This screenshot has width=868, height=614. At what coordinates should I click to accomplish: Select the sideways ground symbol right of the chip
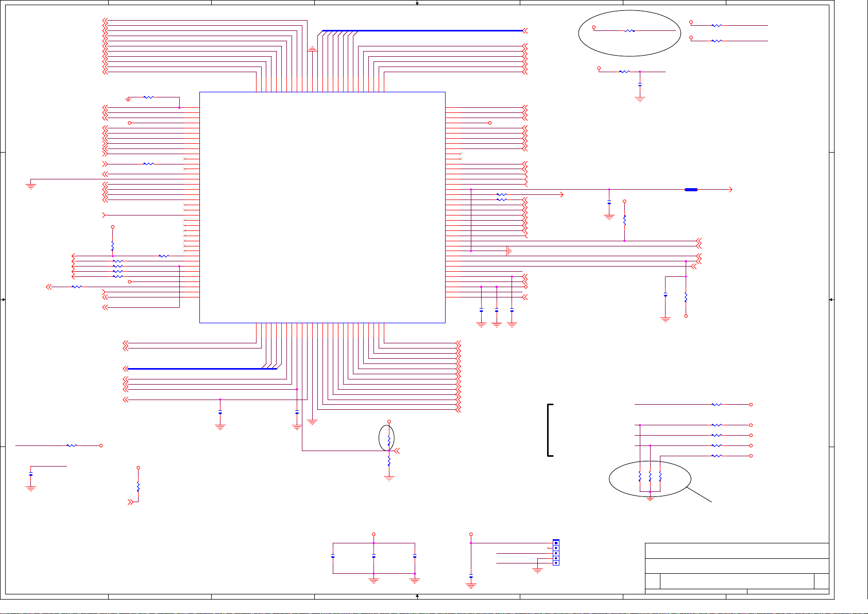point(509,251)
